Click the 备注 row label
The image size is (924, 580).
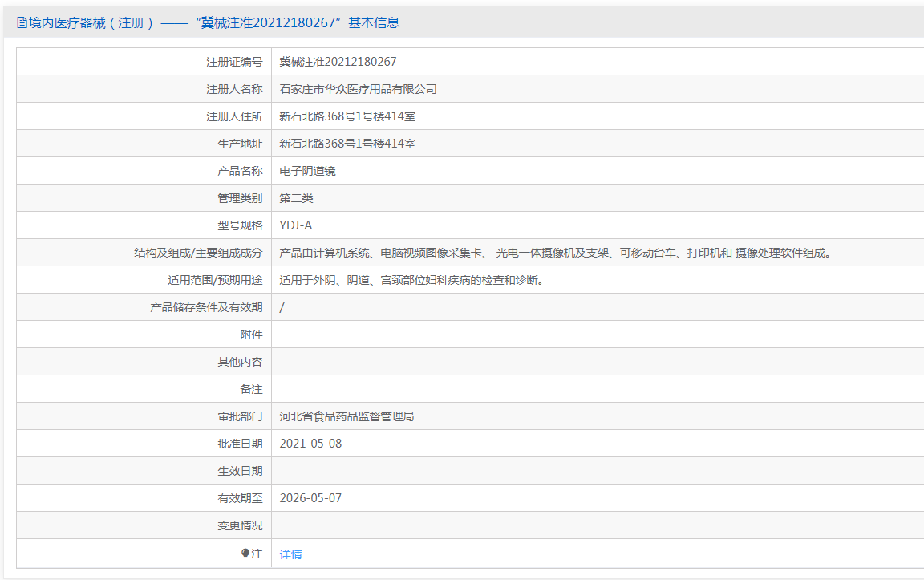pos(251,389)
